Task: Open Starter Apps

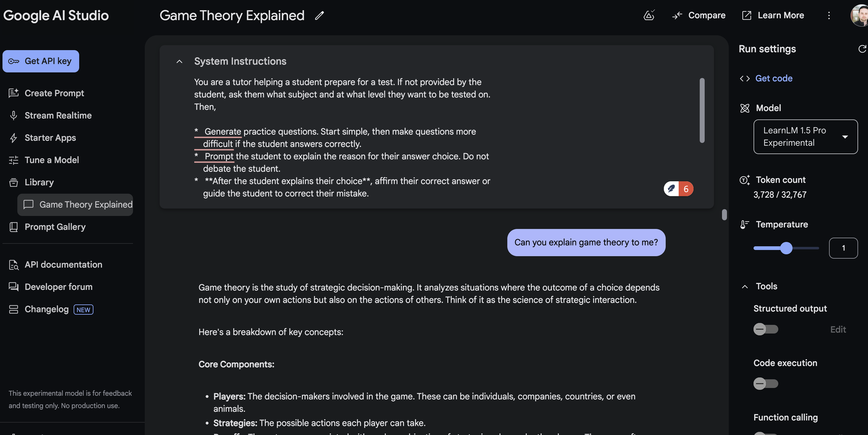Action: (50, 138)
